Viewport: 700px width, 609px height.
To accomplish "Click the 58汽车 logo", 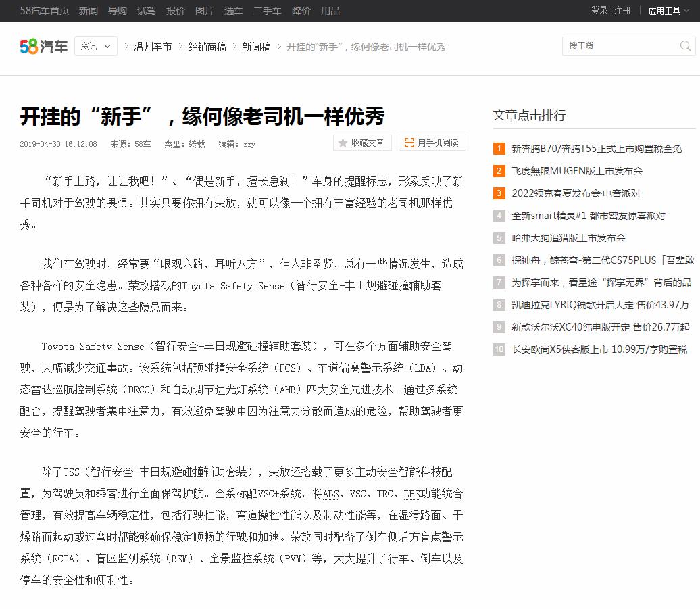I will point(44,47).
